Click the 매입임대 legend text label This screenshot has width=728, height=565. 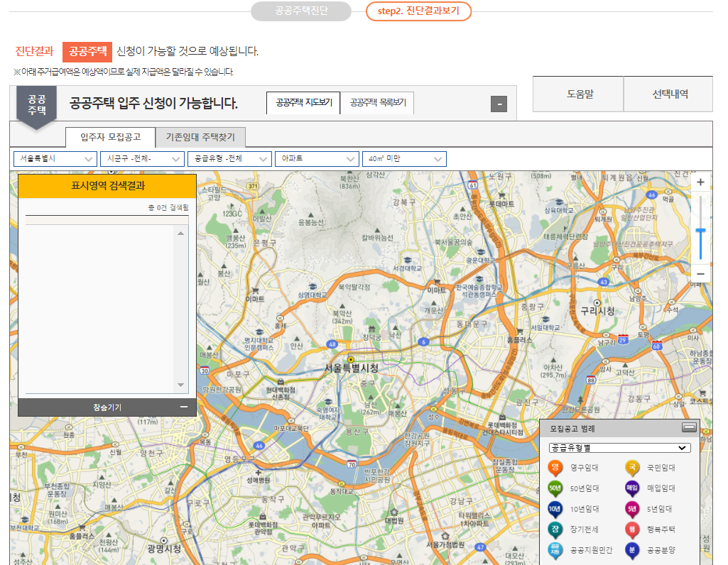[x=661, y=488]
